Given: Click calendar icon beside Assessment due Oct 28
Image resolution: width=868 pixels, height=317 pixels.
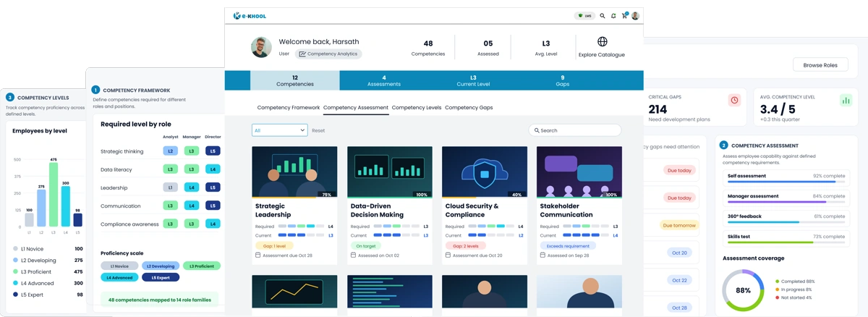Looking at the screenshot, I should tap(258, 255).
